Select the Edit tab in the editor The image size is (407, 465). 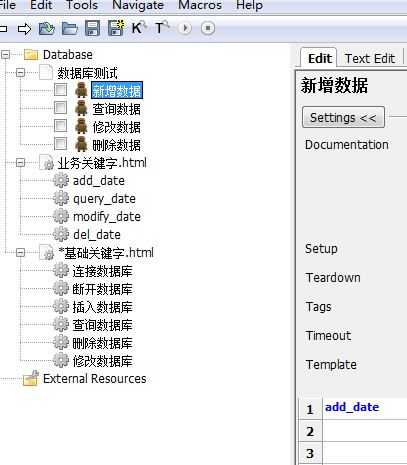(319, 59)
